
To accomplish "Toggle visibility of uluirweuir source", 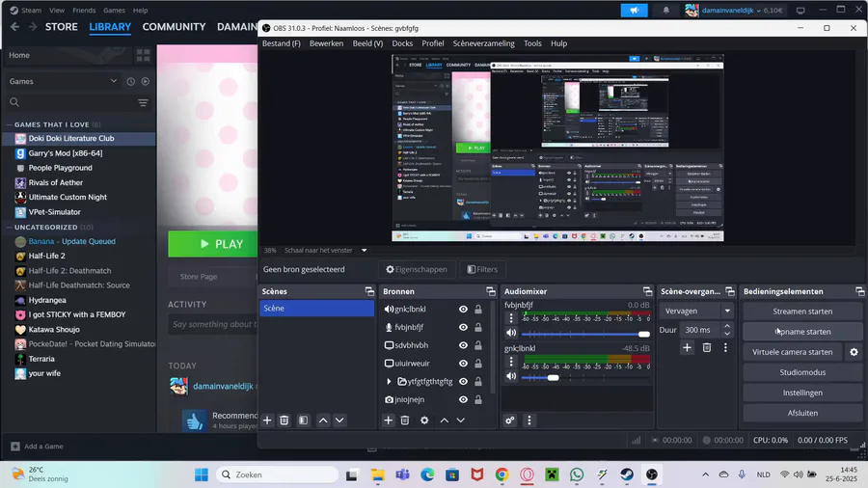I will point(463,364).
